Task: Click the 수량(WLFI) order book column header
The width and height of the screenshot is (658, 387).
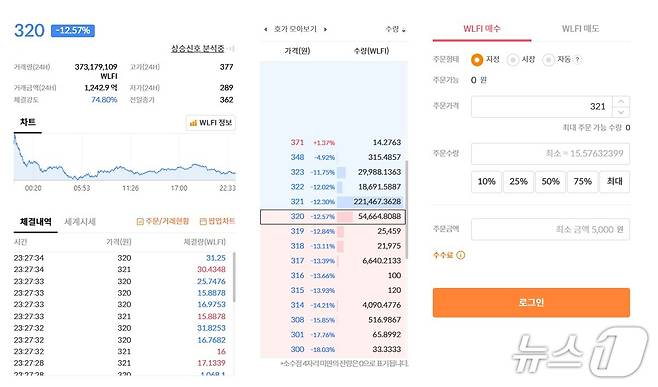Action: [371, 51]
